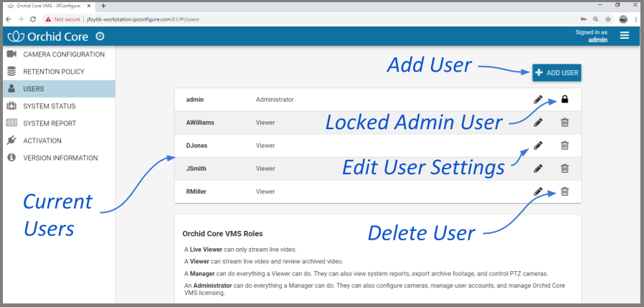The image size is (644, 307).
Task: Select the Users menu item
Action: (x=57, y=89)
